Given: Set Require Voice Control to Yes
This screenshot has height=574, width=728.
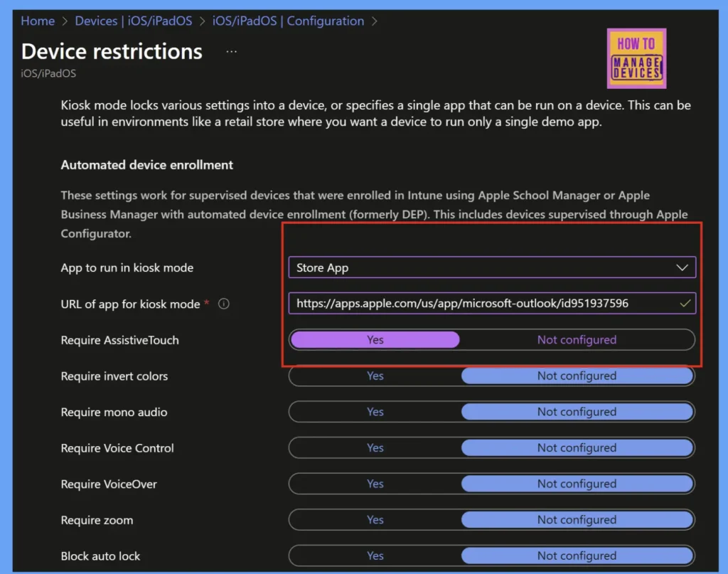Looking at the screenshot, I should tap(375, 447).
